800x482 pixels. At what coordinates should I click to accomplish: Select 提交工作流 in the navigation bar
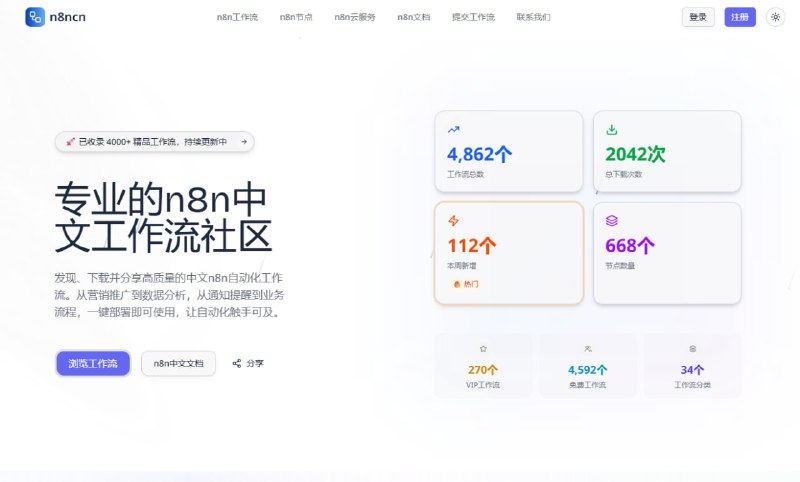pos(473,17)
